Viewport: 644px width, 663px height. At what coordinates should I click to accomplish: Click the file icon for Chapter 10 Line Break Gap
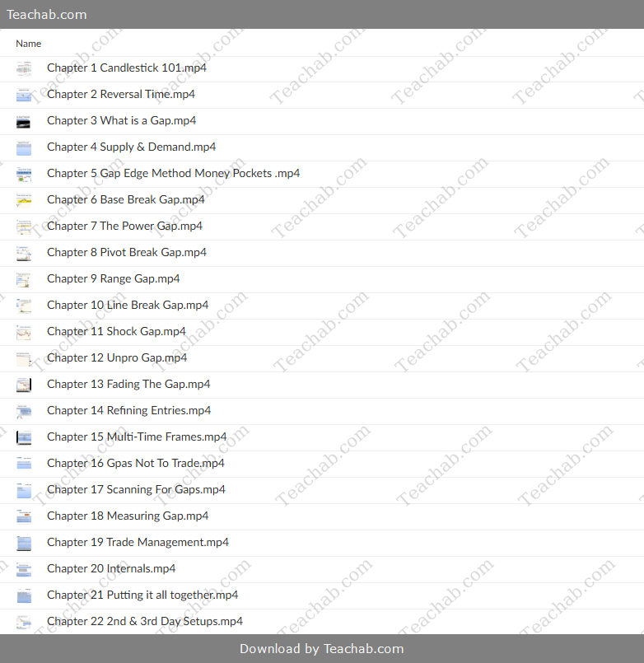coord(24,306)
